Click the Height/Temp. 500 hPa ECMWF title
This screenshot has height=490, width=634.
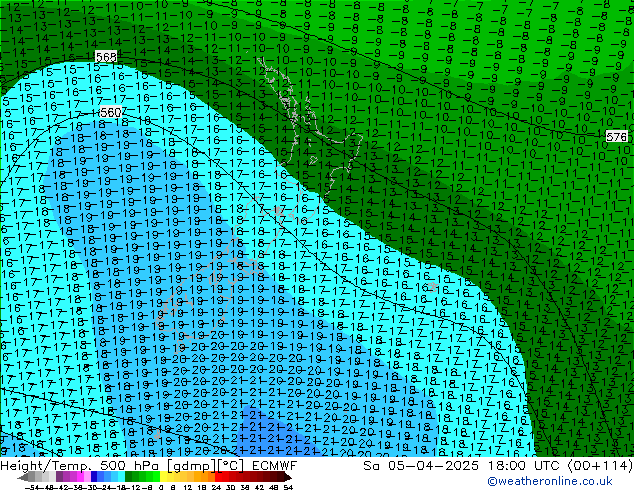pyautogui.click(x=148, y=466)
